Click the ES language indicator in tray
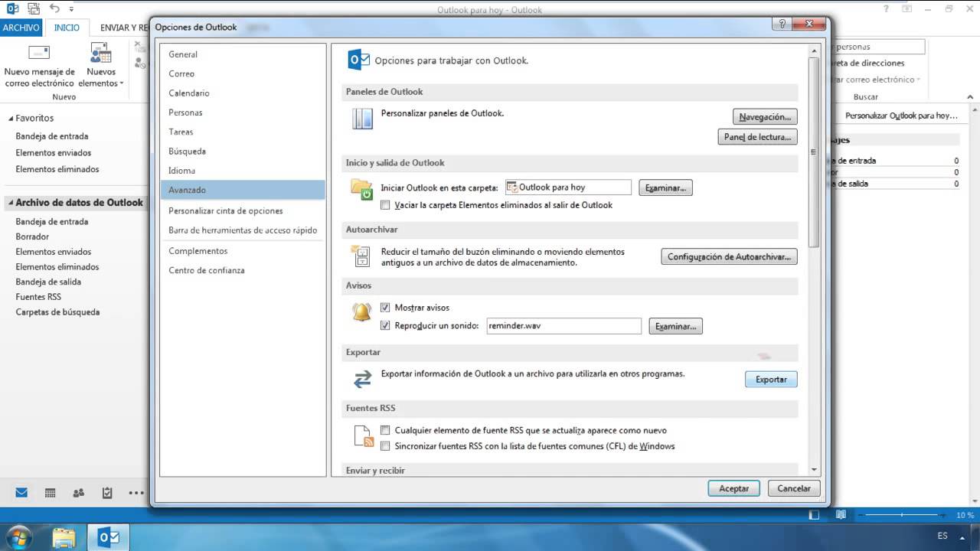The height and width of the screenshot is (551, 980). pos(942,536)
